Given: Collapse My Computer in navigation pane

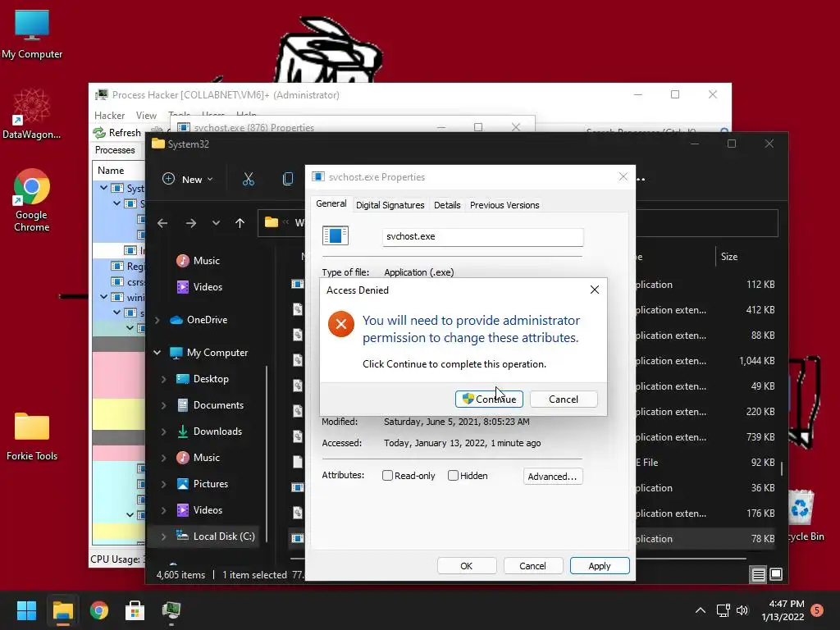Looking at the screenshot, I should click(157, 353).
